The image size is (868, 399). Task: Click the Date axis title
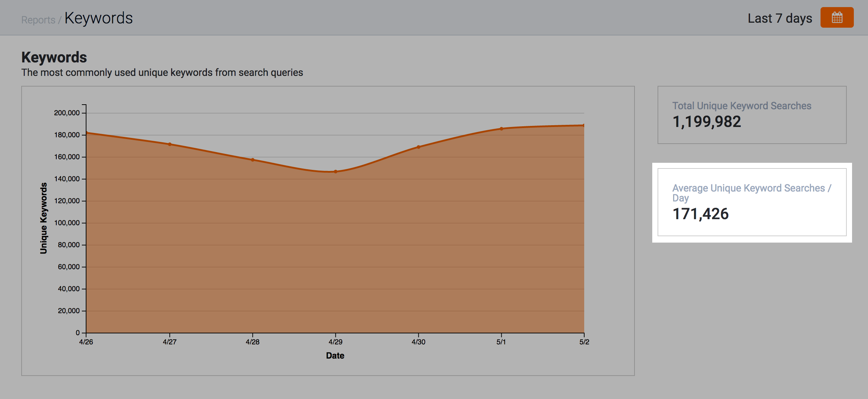click(335, 356)
